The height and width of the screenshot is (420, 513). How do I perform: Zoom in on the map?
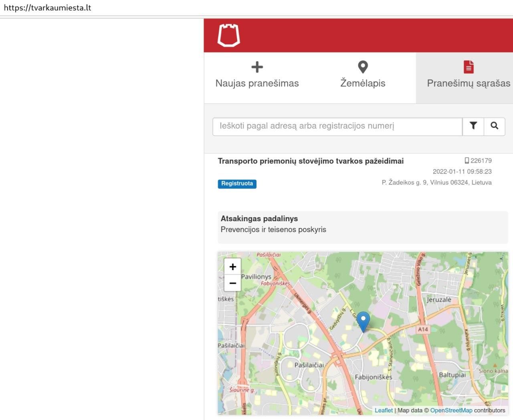coord(232,267)
